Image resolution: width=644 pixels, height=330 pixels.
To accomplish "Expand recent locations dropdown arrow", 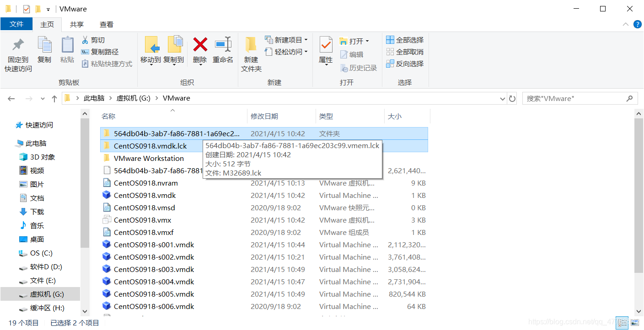I will (x=43, y=99).
